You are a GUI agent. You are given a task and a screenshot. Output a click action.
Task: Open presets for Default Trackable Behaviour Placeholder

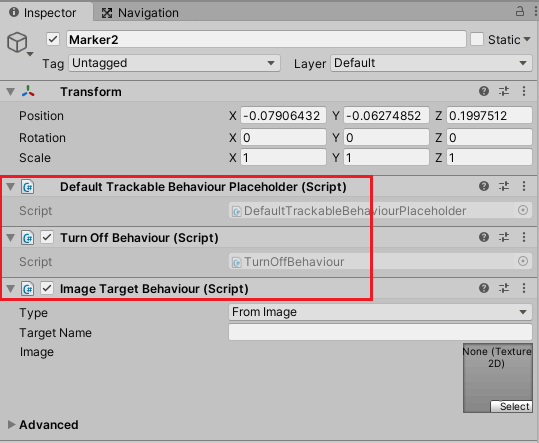point(504,186)
